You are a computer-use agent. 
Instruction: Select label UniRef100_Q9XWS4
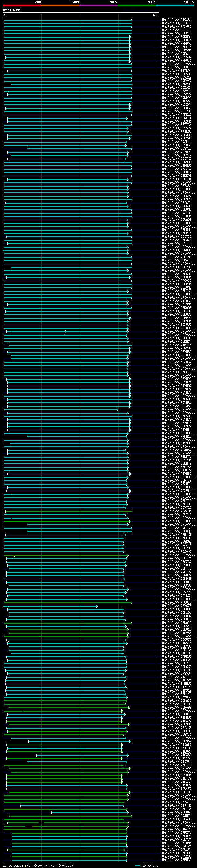pos(177,491)
